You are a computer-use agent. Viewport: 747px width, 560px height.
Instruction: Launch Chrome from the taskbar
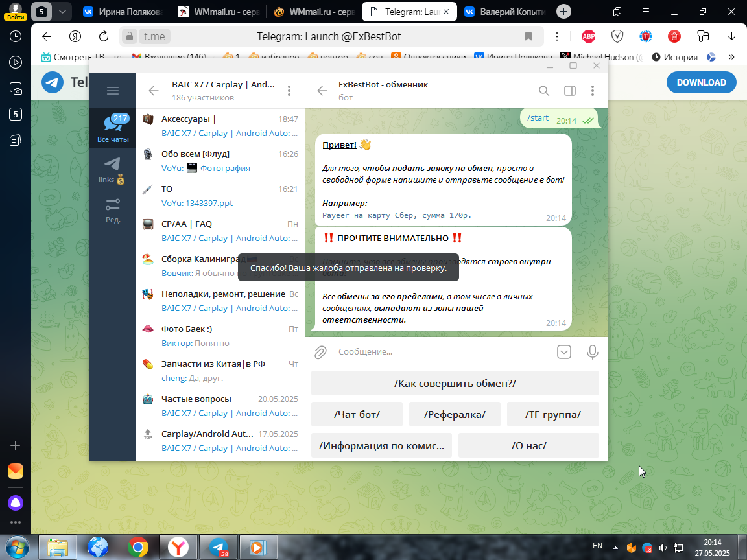coord(137,548)
